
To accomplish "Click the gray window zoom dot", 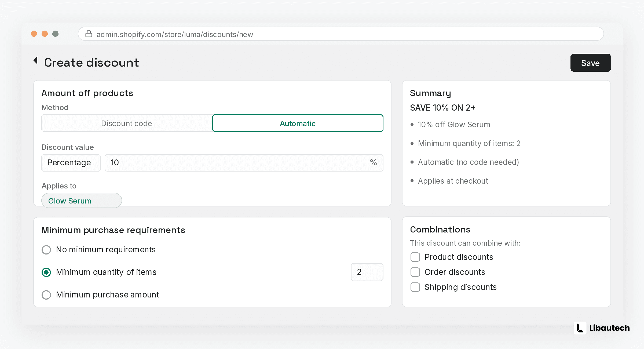I will pyautogui.click(x=55, y=34).
